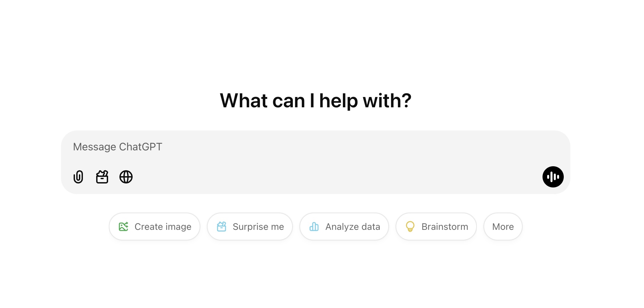Select the Surprise me suggestion
This screenshot has width=644, height=308.
coord(250,227)
